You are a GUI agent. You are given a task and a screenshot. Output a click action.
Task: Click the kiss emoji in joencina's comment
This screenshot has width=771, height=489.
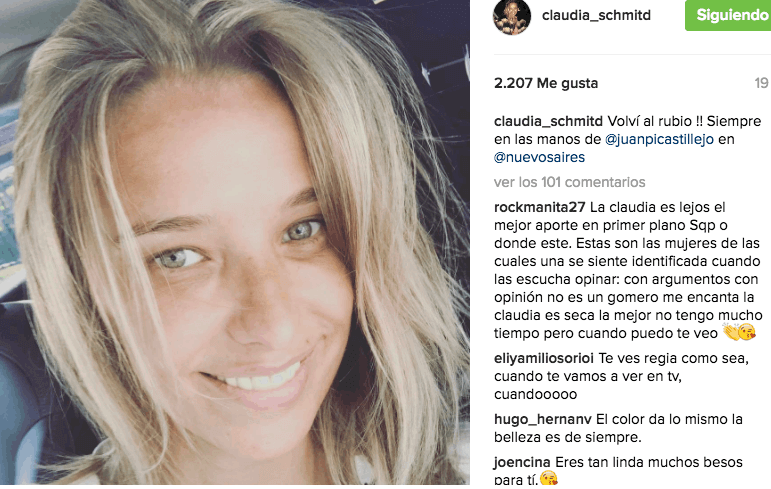[549, 479]
